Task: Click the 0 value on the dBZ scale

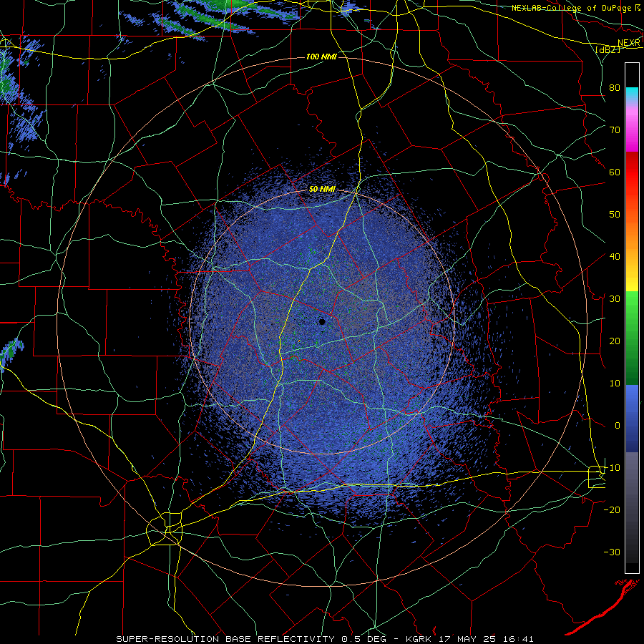Action: coord(618,426)
